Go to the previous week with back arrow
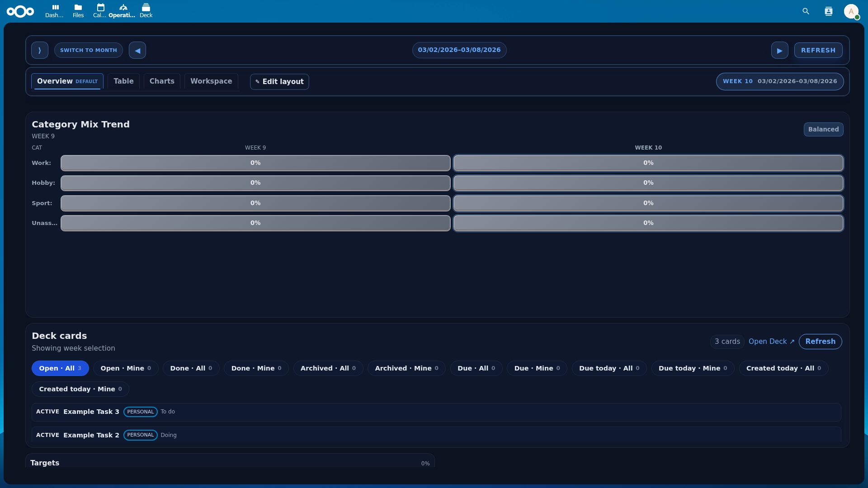The width and height of the screenshot is (868, 488). tap(137, 50)
